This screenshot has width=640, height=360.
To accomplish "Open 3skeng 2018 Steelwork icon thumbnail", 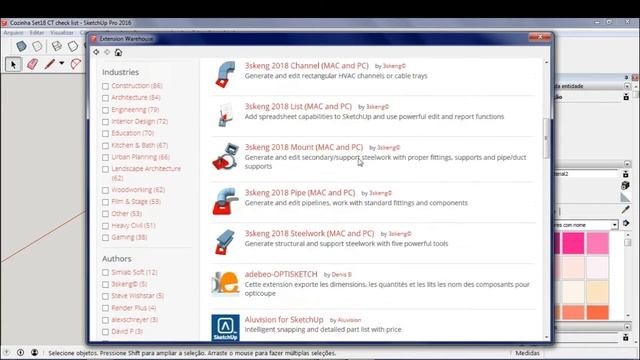I will coord(225,242).
